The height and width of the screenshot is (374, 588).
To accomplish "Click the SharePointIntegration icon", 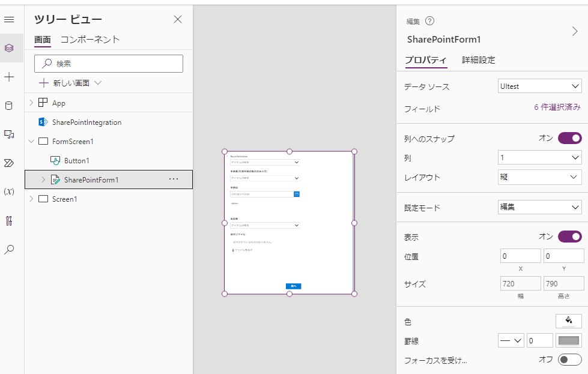I will coord(43,122).
